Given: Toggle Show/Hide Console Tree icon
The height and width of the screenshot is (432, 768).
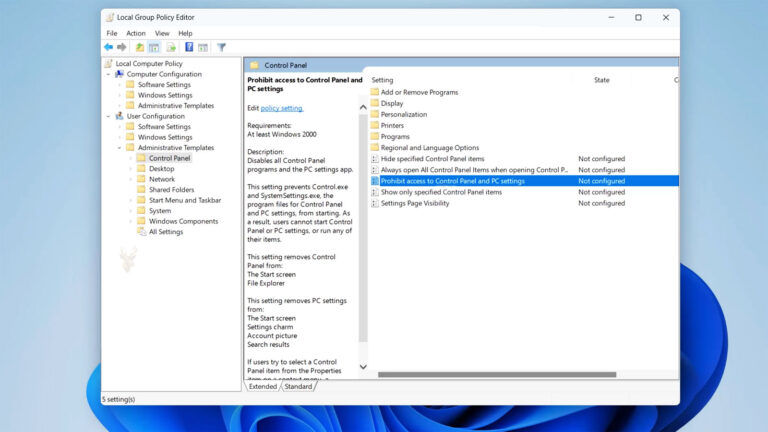Looking at the screenshot, I should click(154, 48).
